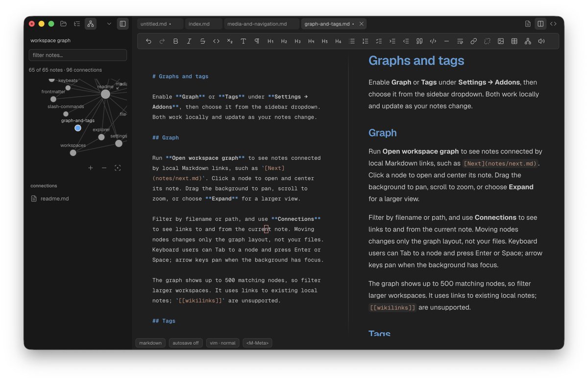This screenshot has height=381, width=588.
Task: Click the explorer graph node
Action: point(101,137)
